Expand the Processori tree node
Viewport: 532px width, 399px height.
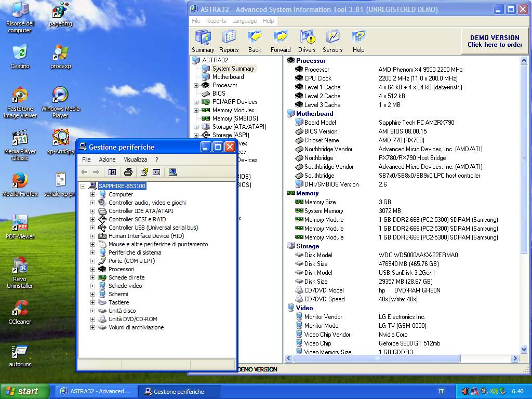coord(93,269)
